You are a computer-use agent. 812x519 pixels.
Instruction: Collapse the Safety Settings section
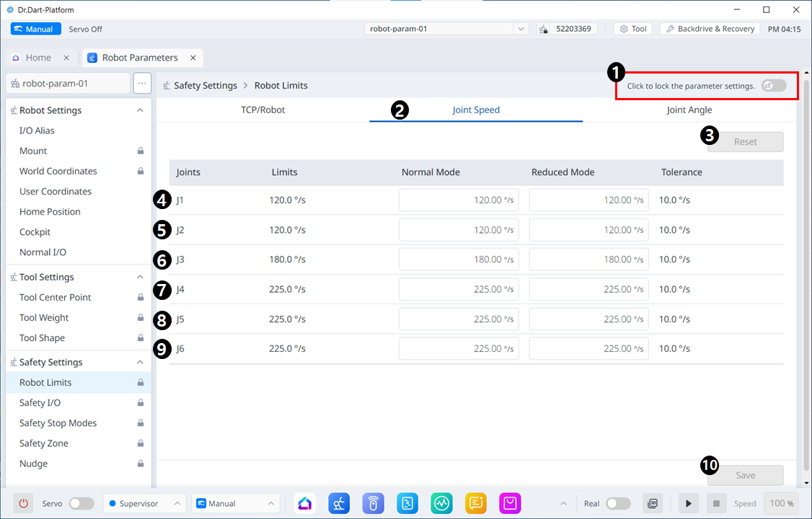point(140,362)
